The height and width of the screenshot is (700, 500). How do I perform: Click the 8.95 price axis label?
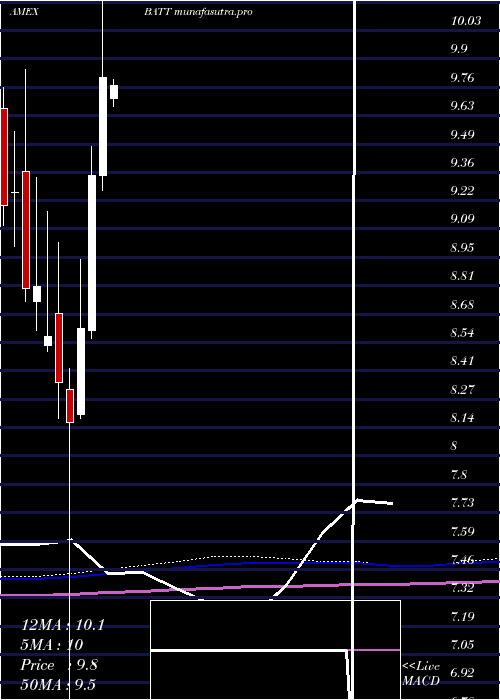click(x=462, y=248)
